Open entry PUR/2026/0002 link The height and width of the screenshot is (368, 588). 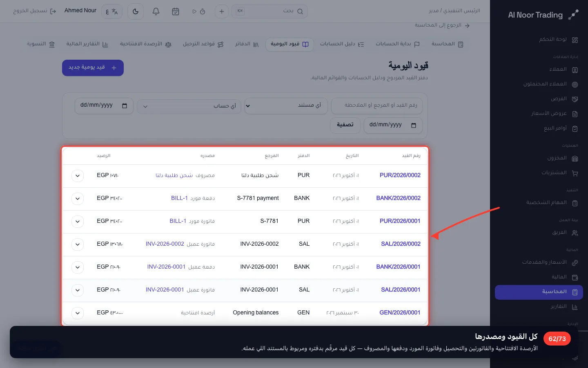coord(400,175)
